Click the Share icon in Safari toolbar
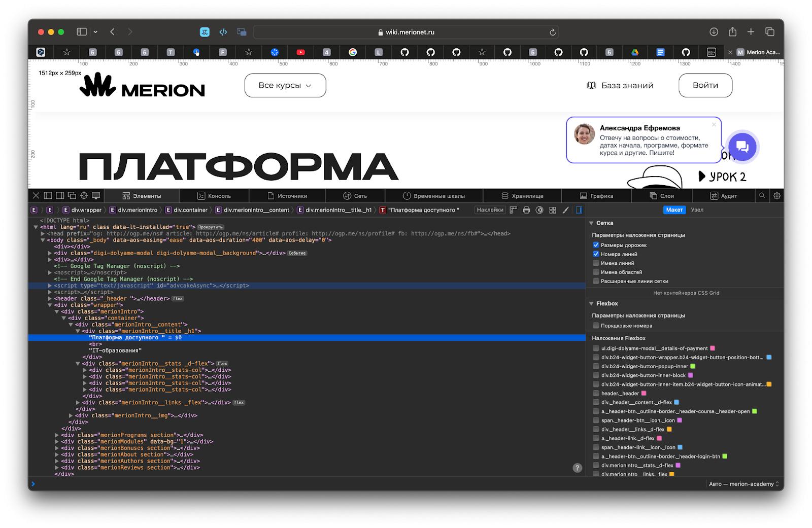812x528 pixels. click(732, 32)
